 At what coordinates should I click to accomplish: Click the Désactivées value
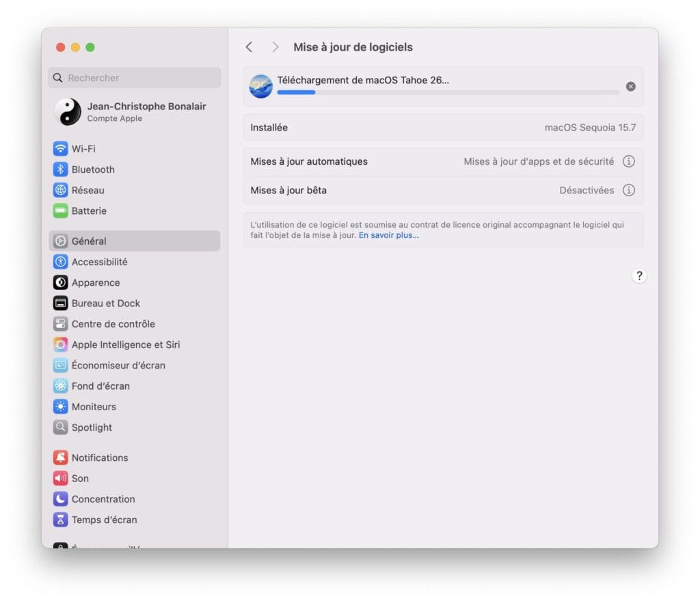[587, 190]
